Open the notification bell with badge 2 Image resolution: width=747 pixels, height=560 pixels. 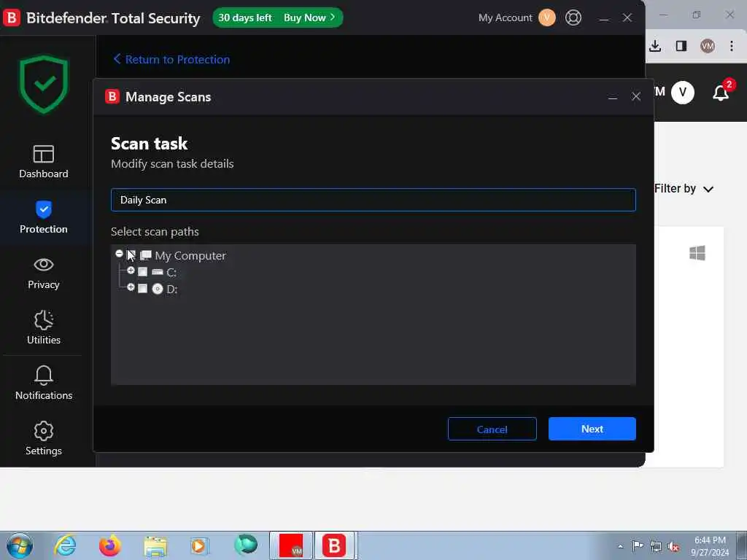click(x=721, y=93)
